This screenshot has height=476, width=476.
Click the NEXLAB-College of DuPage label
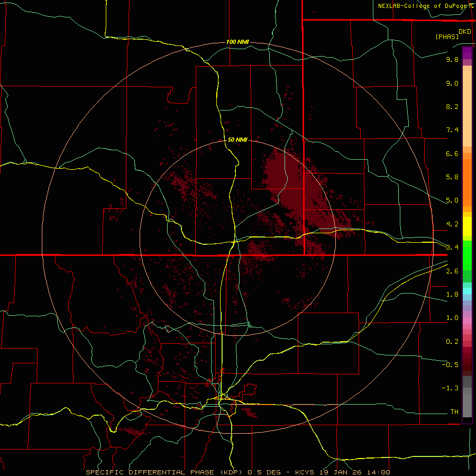(423, 6)
